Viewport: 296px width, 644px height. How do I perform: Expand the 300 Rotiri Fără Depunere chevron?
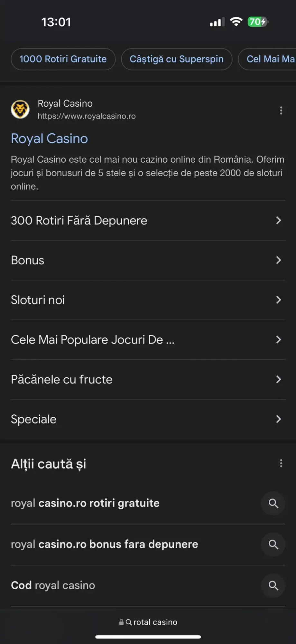tap(279, 220)
